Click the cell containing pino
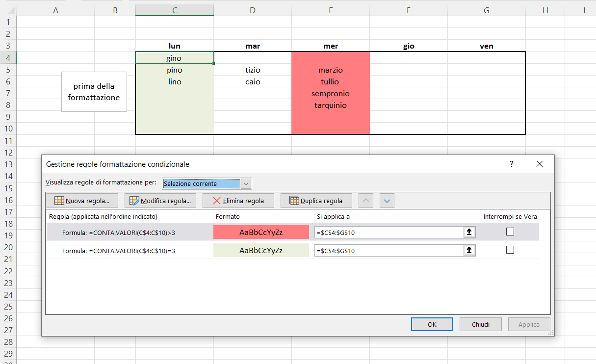596x364 pixels. [x=175, y=70]
